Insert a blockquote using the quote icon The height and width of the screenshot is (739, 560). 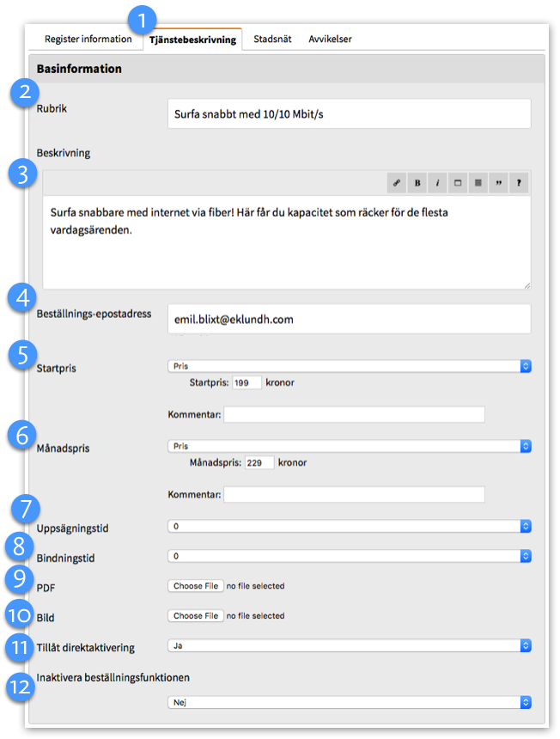[x=499, y=182]
